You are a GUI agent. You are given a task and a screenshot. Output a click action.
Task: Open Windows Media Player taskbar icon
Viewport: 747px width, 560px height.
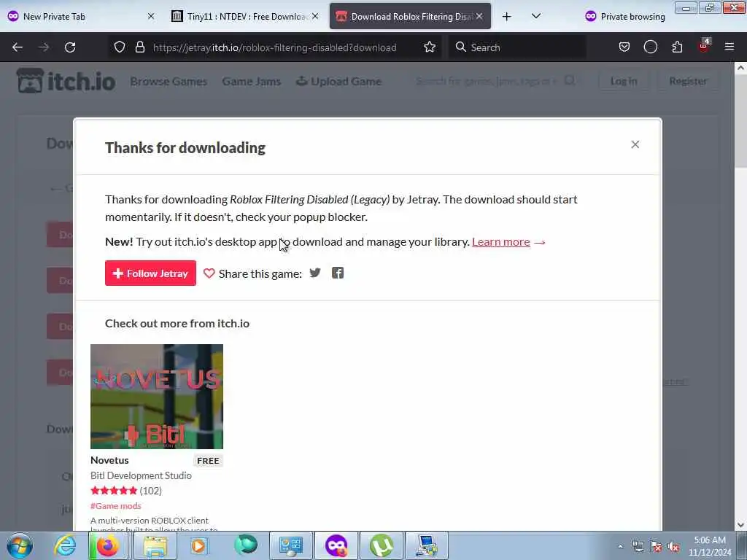tap(199, 545)
